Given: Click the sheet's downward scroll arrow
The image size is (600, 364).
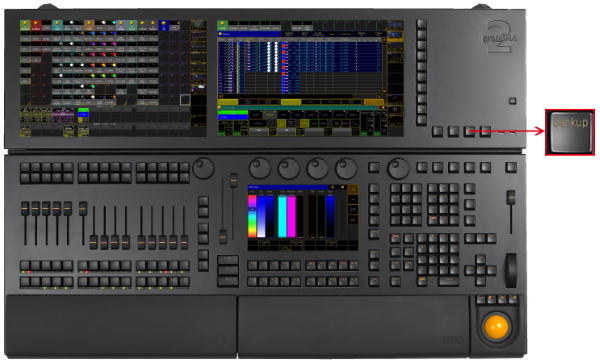Looking at the screenshot, I should click(x=384, y=91).
